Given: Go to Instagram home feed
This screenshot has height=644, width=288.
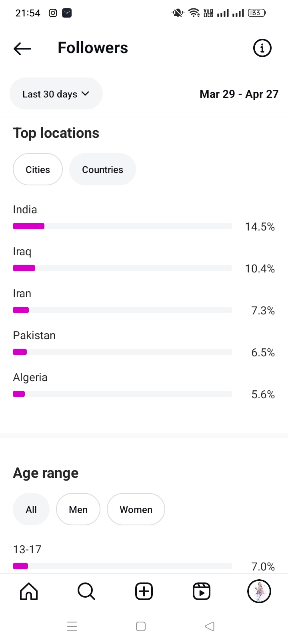Looking at the screenshot, I should coord(29,591).
